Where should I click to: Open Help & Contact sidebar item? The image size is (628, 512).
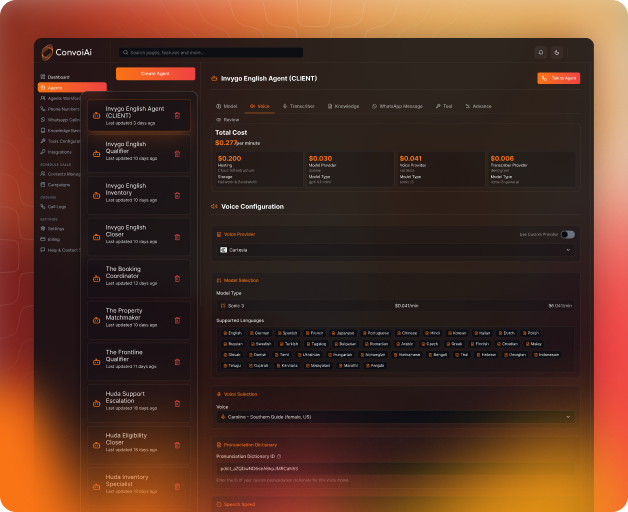click(x=60, y=250)
